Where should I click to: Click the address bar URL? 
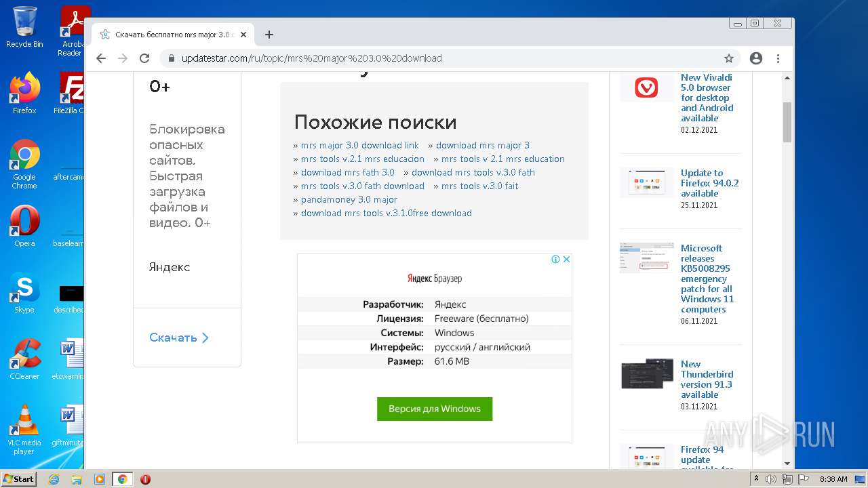pos(311,58)
